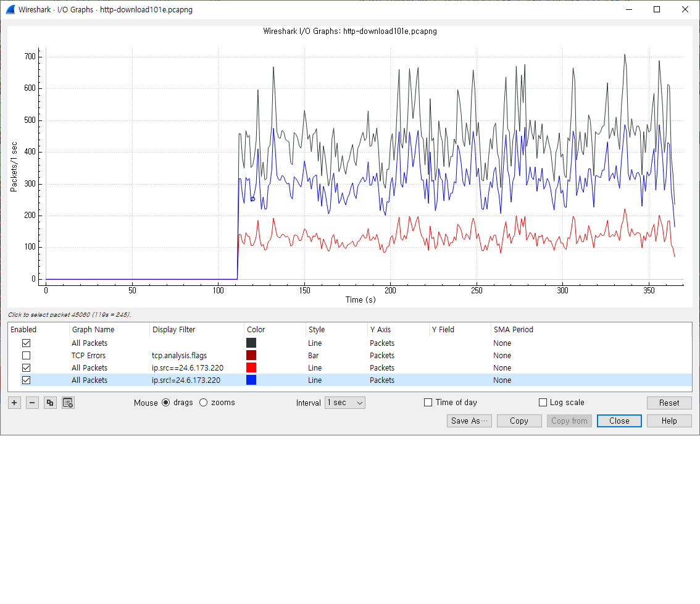This screenshot has width=700, height=604.
Task: Select the Mouse zooms radio button
Action: coord(203,403)
